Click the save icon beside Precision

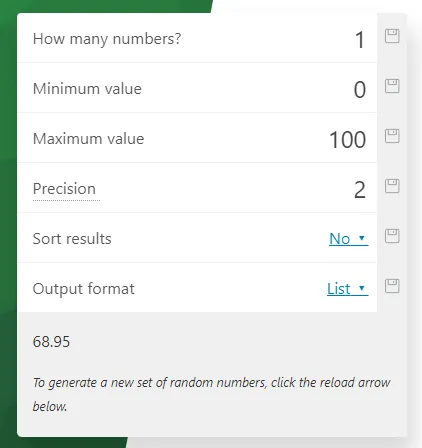coord(392,186)
